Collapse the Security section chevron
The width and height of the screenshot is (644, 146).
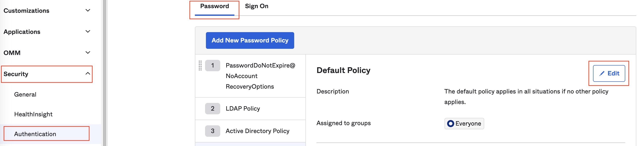(x=88, y=73)
